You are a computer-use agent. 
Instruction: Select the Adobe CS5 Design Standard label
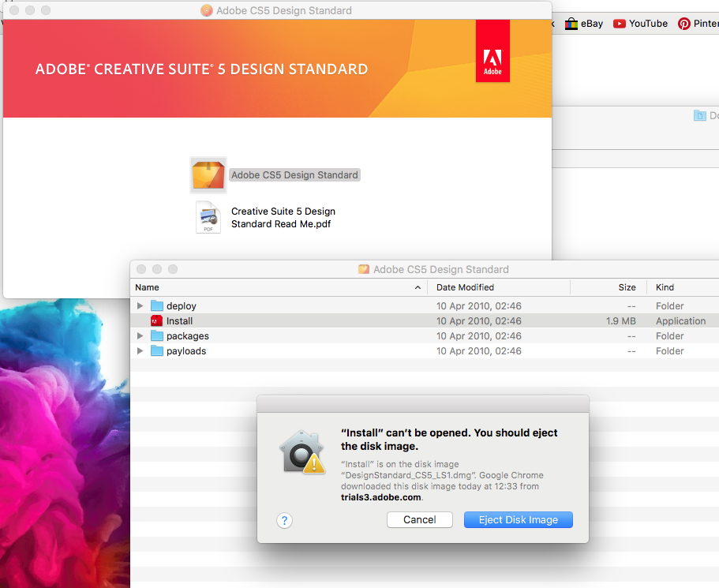coord(294,174)
